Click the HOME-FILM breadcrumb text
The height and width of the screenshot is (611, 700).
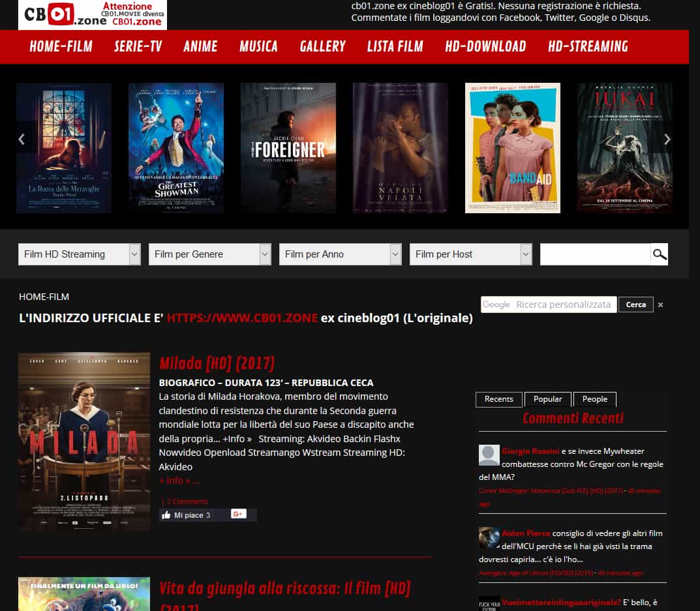coord(44,297)
